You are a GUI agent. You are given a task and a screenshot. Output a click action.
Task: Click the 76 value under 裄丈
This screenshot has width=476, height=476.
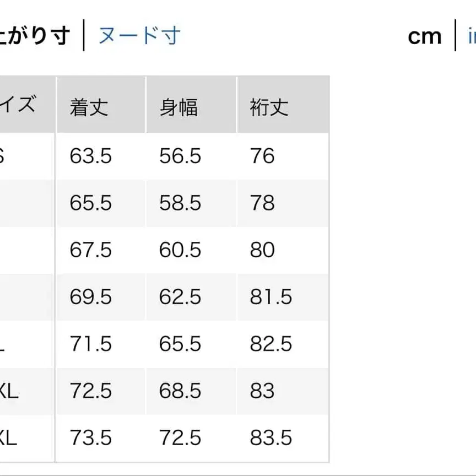pos(261,156)
